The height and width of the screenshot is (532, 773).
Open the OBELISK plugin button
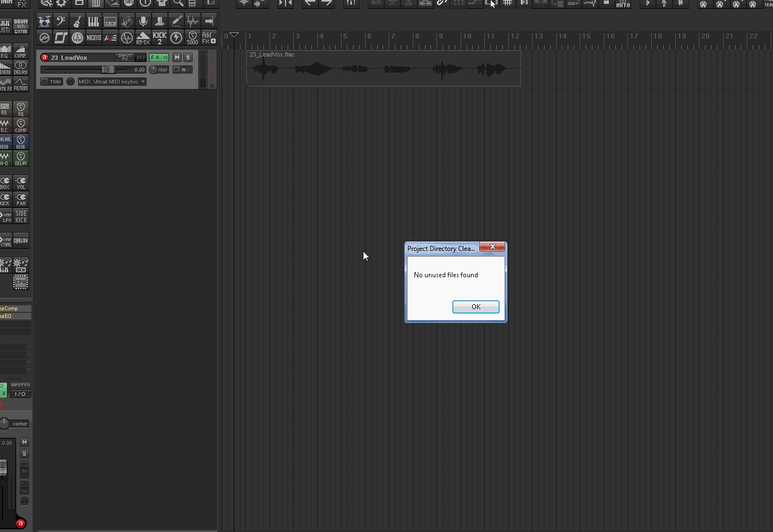[21, 240]
